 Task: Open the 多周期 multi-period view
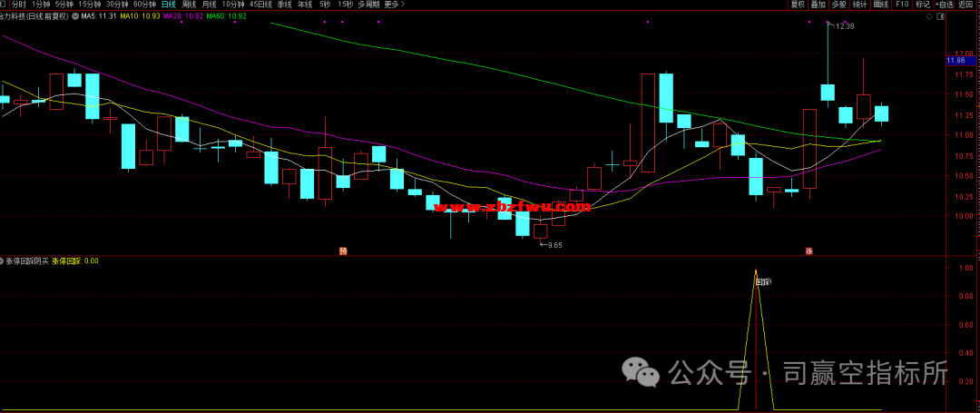point(368,4)
